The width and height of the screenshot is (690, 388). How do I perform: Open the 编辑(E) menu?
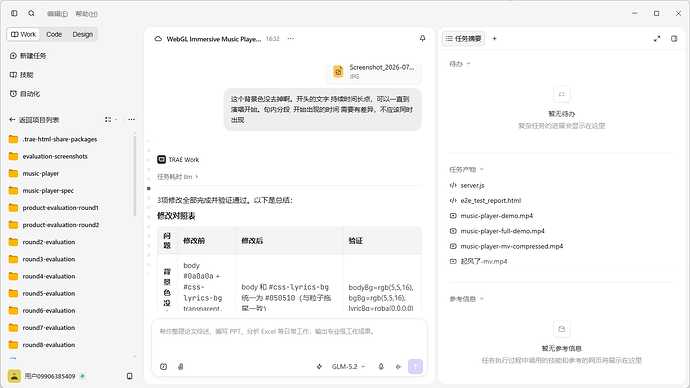(x=57, y=14)
